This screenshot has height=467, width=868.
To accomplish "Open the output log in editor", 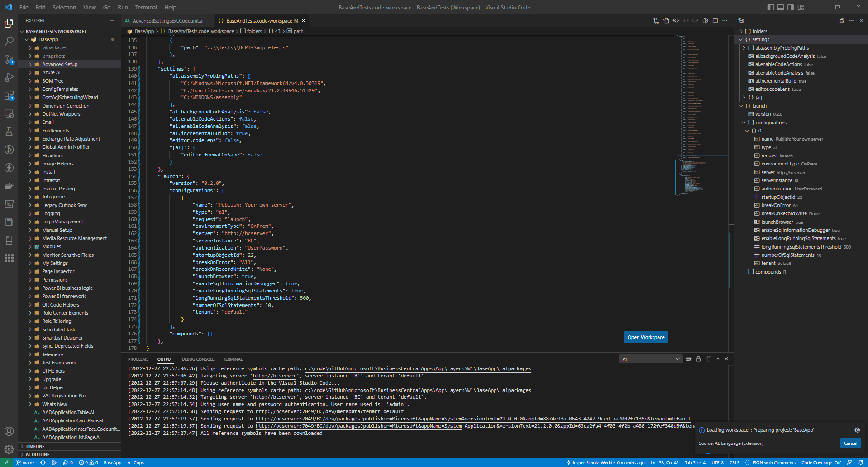I will [708, 359].
